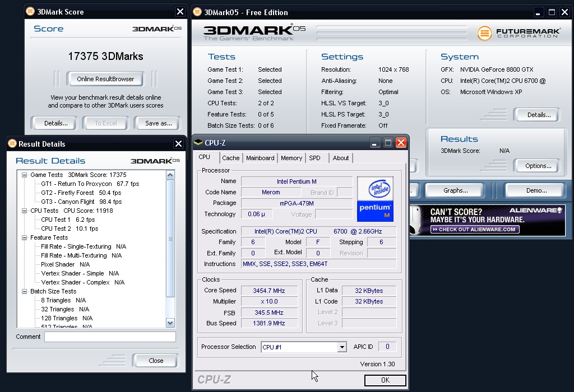Click the Save as... button
The height and width of the screenshot is (392, 574).
(x=158, y=123)
